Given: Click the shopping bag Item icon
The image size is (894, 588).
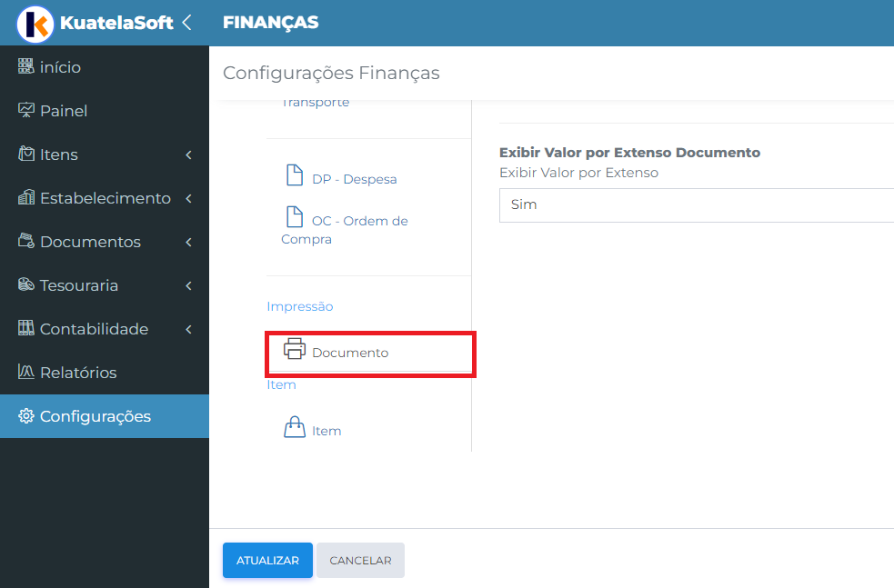Looking at the screenshot, I should [x=294, y=427].
